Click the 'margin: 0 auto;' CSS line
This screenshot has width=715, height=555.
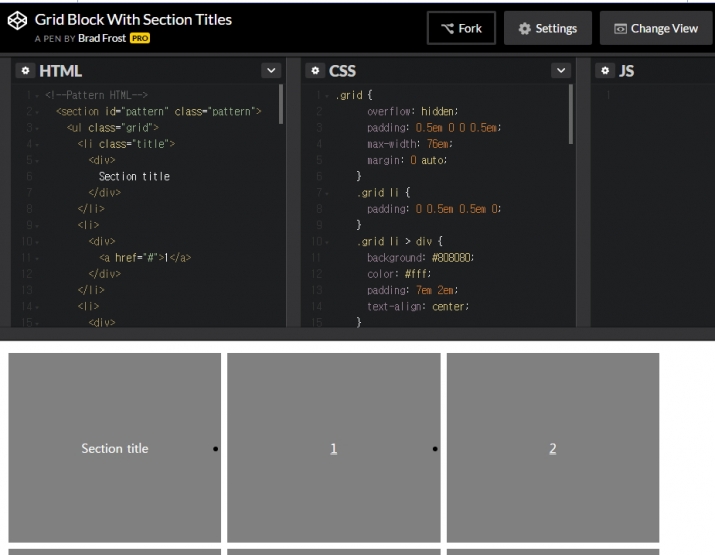coord(407,160)
